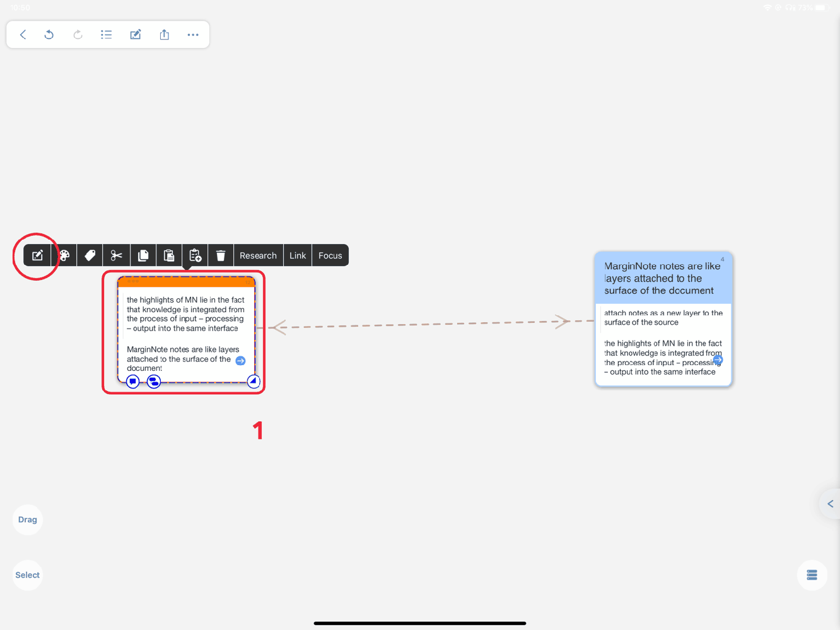Select the blue card title 'MarginNote notes are like layers'
840x630 pixels.
tap(662, 278)
